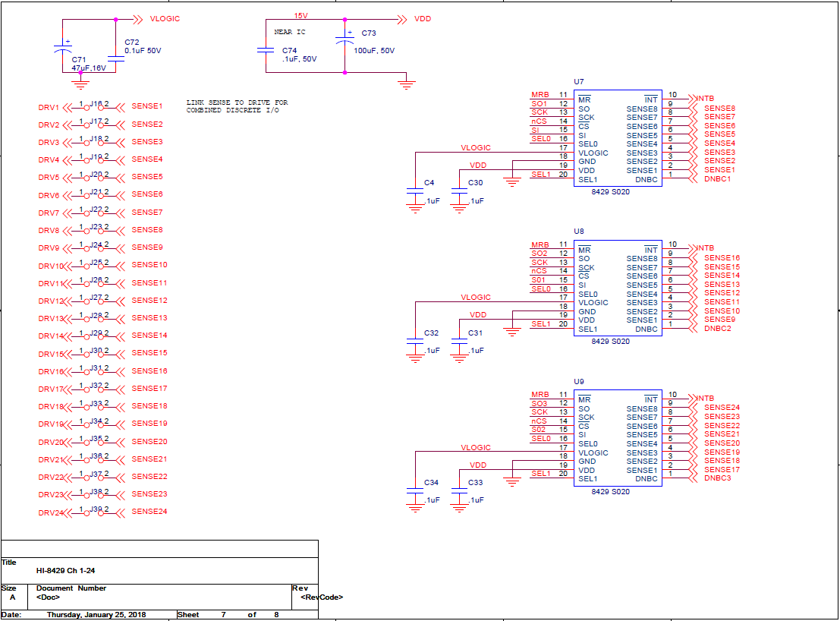Select decoupling capacitor C34 near U9

point(415,490)
